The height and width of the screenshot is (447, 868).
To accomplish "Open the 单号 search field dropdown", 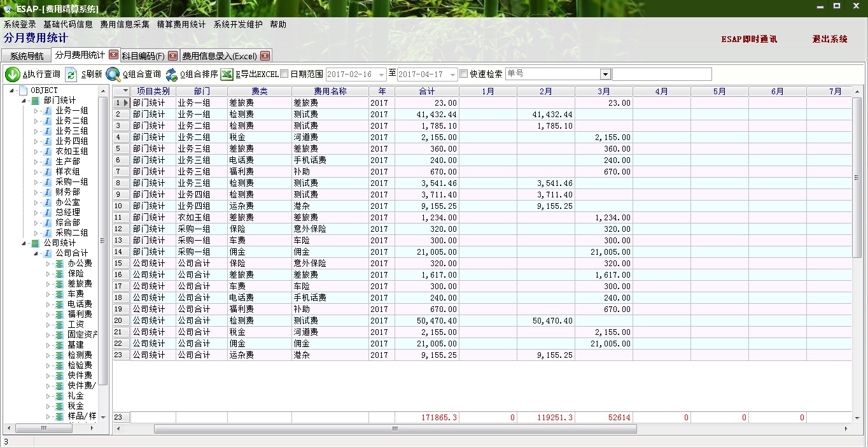I will 605,74.
